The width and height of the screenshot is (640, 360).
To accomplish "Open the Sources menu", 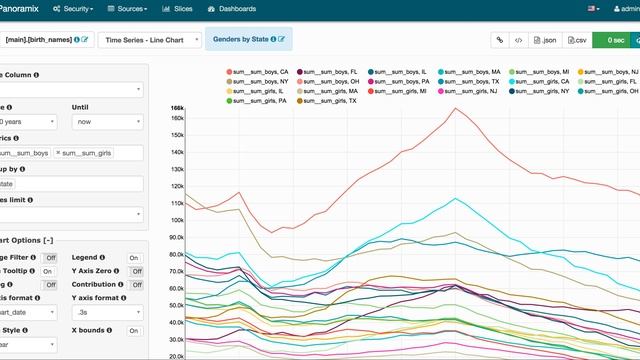I will 127,9.
